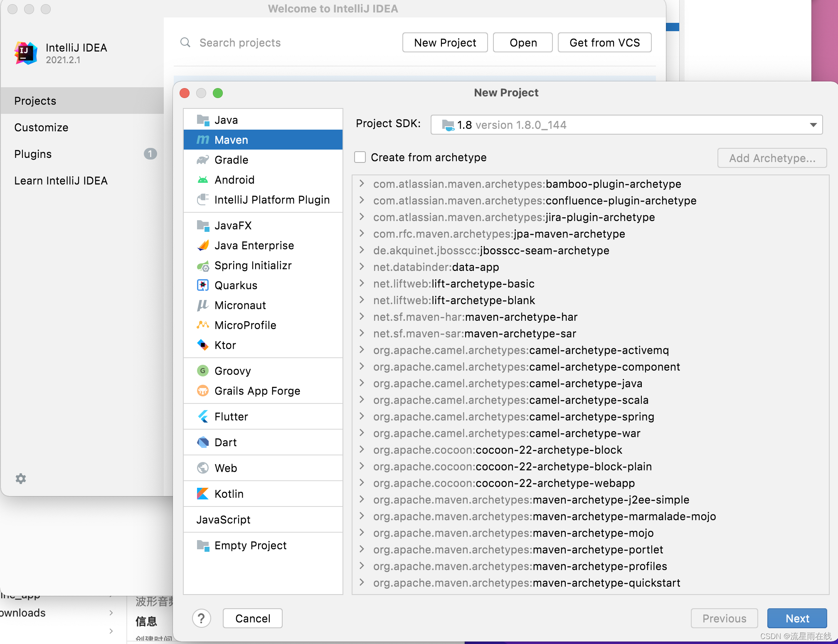Click the Gradle elephant icon
Image resolution: width=838 pixels, height=644 pixels.
tap(203, 160)
